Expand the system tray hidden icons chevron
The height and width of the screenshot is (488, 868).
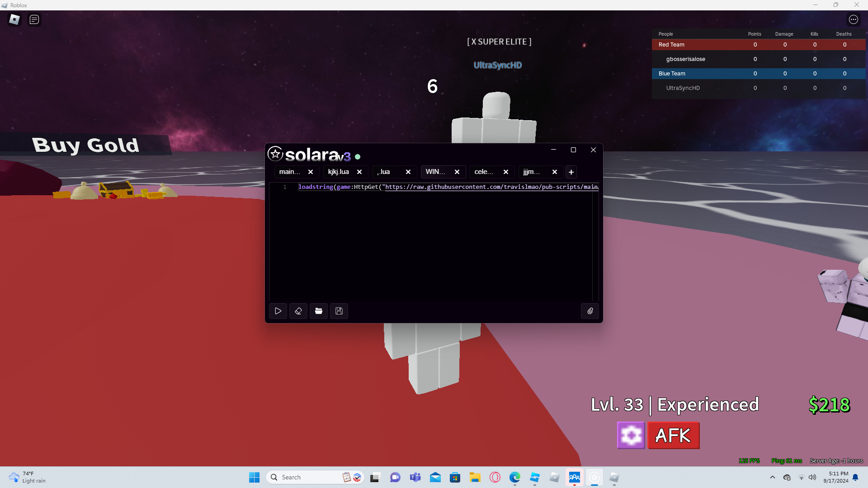pos(773,477)
